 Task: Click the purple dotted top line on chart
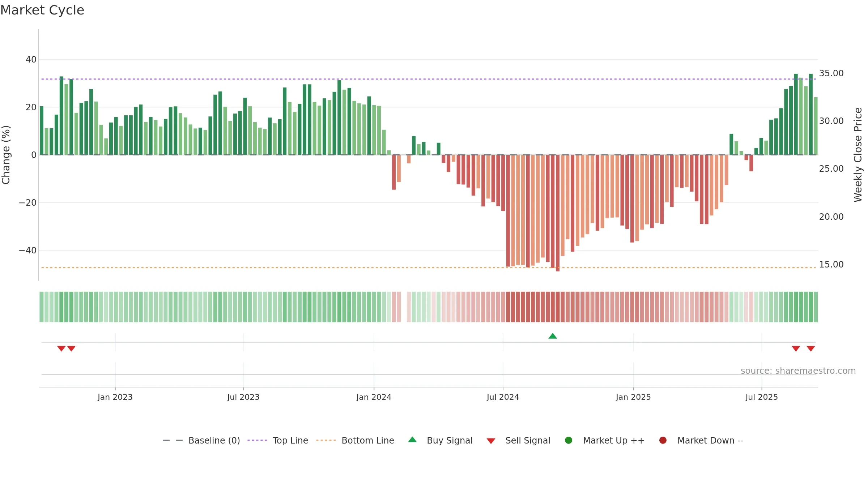[x=429, y=79]
